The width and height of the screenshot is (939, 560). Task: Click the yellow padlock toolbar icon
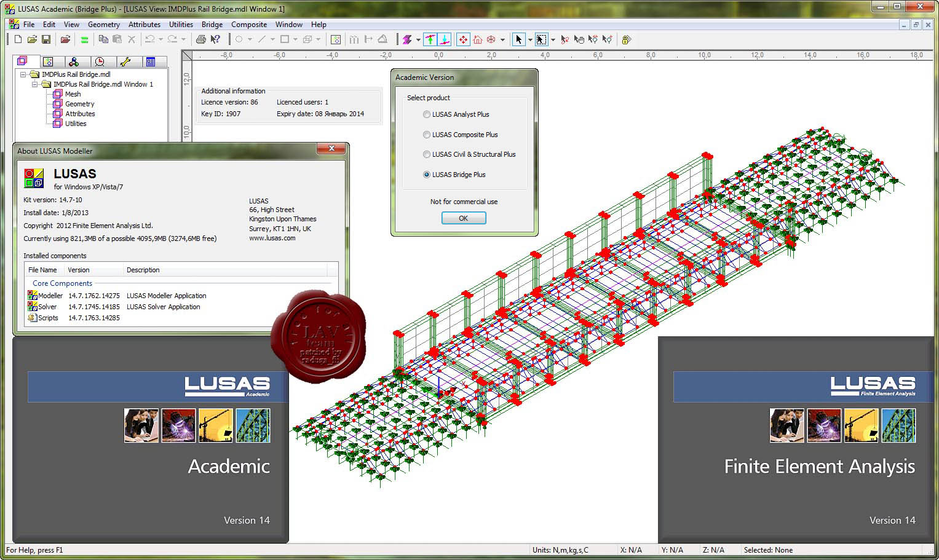tap(626, 39)
